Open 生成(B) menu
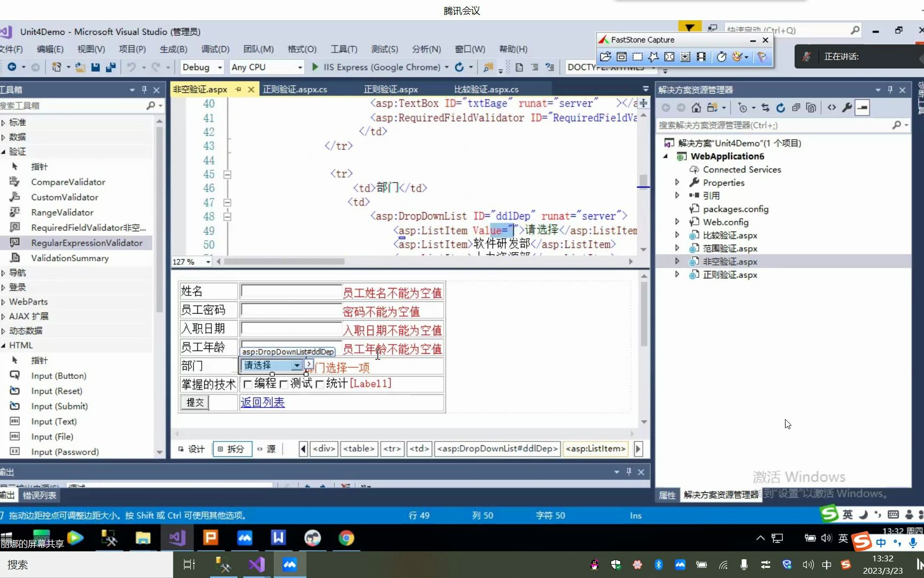Screen dimensions: 924x578 coord(173,49)
